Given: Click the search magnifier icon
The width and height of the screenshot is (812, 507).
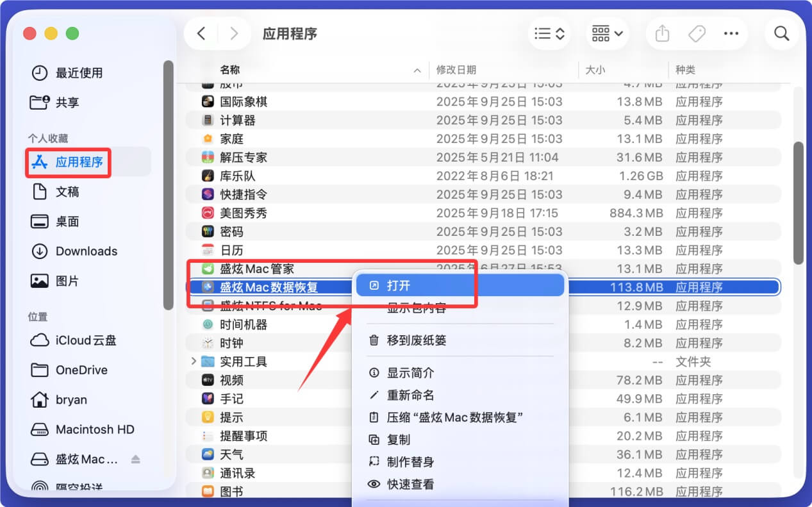Looking at the screenshot, I should [x=781, y=33].
